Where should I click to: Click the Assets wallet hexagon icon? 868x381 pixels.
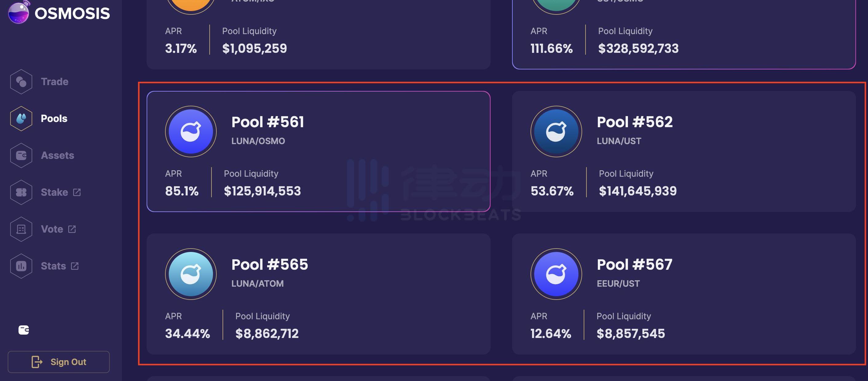(x=21, y=155)
